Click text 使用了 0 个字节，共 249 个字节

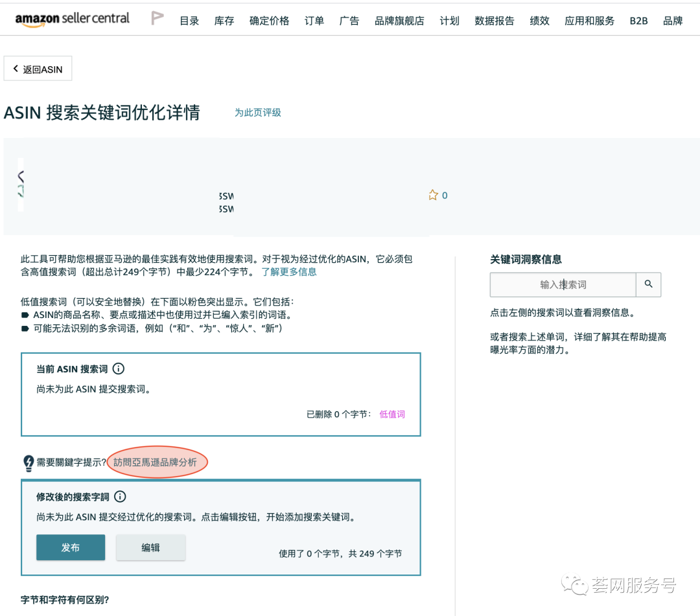click(x=341, y=554)
